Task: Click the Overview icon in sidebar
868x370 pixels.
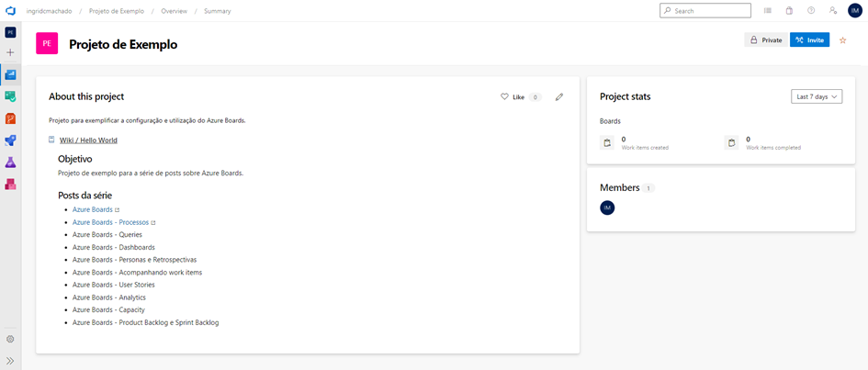Action: pos(10,74)
